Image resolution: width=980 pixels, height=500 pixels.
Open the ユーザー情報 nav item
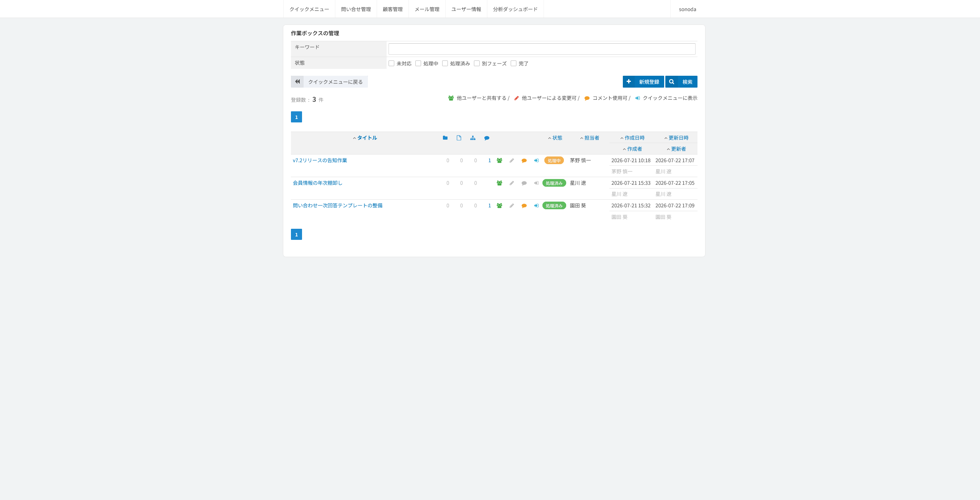(466, 9)
